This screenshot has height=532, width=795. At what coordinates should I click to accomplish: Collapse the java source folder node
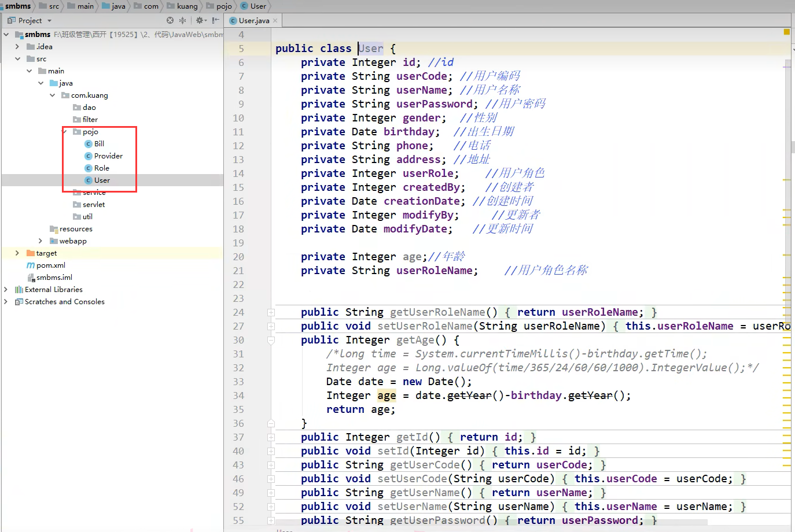point(41,83)
